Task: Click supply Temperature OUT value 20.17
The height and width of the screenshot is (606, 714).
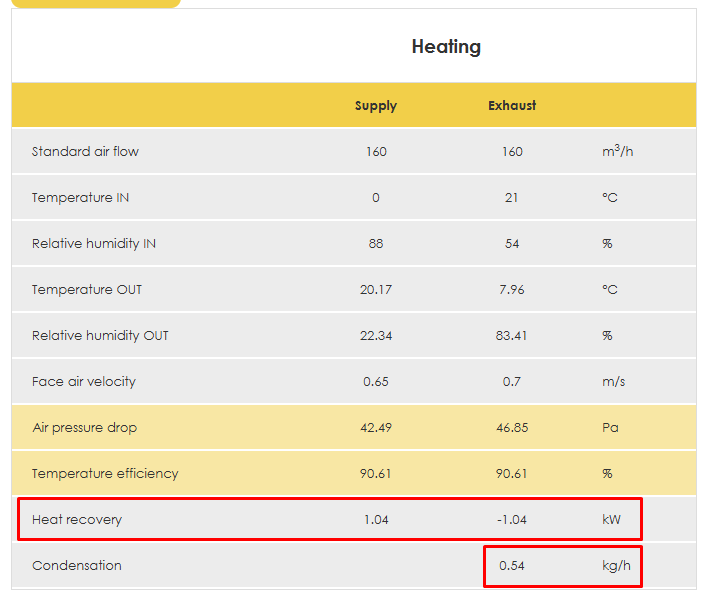Action: click(376, 290)
